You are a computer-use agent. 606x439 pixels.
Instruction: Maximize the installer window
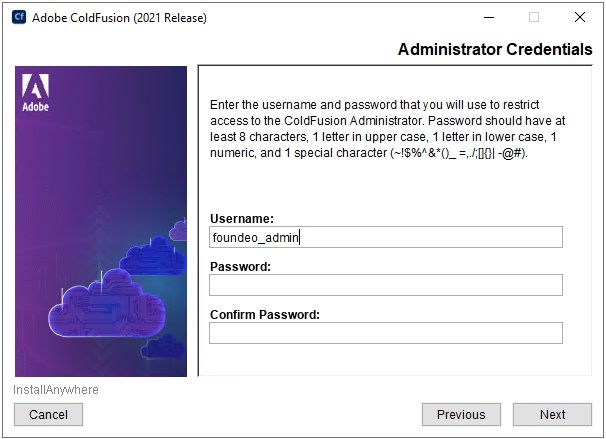[x=534, y=17]
